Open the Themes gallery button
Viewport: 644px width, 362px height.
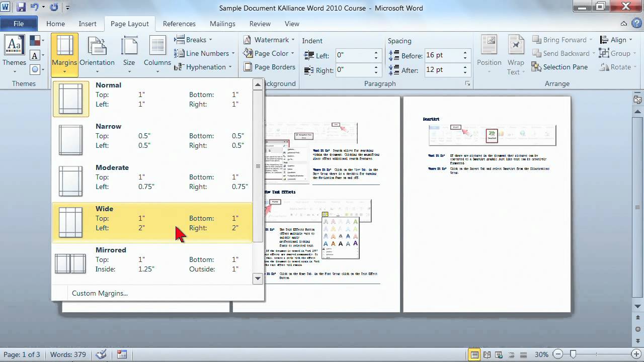(x=14, y=54)
